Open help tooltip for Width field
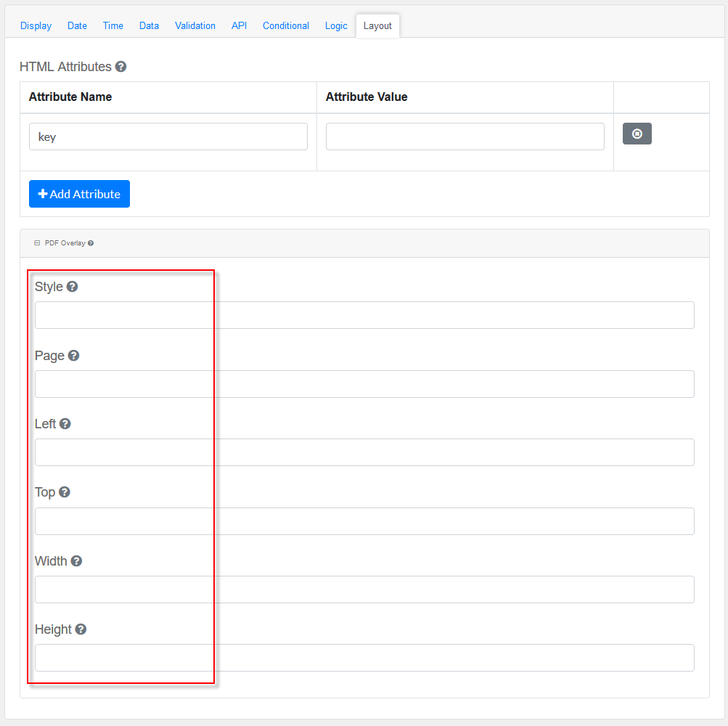Screen dimensions: 728x726 pos(76,561)
